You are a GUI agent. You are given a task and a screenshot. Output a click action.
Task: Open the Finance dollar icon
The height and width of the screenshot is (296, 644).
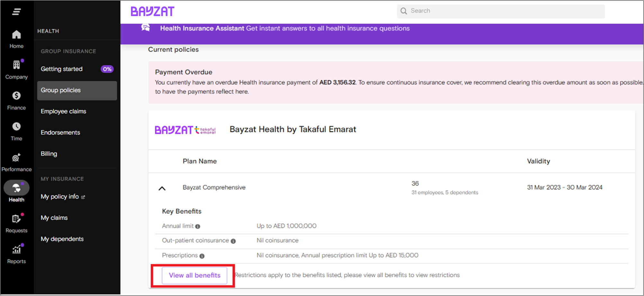point(16,95)
